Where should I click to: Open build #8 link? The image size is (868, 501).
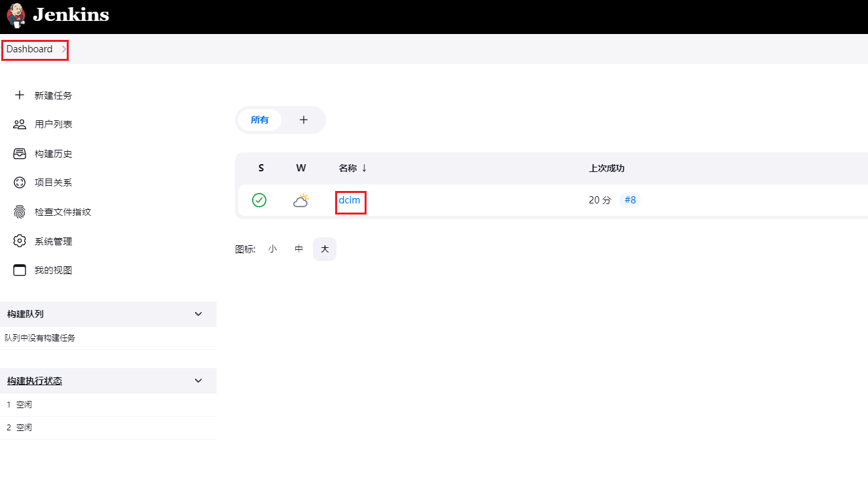pos(630,200)
